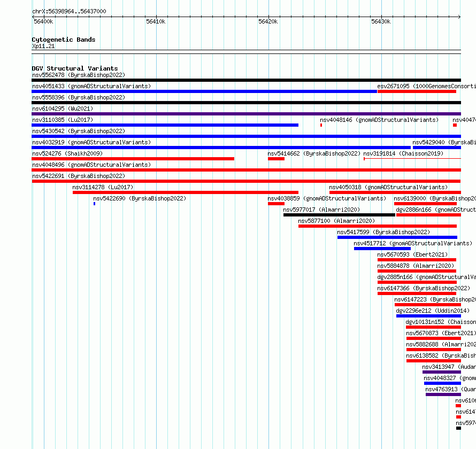
Task: Click the nsv5670873 (Ebert2021) label
Action: pyautogui.click(x=441, y=333)
